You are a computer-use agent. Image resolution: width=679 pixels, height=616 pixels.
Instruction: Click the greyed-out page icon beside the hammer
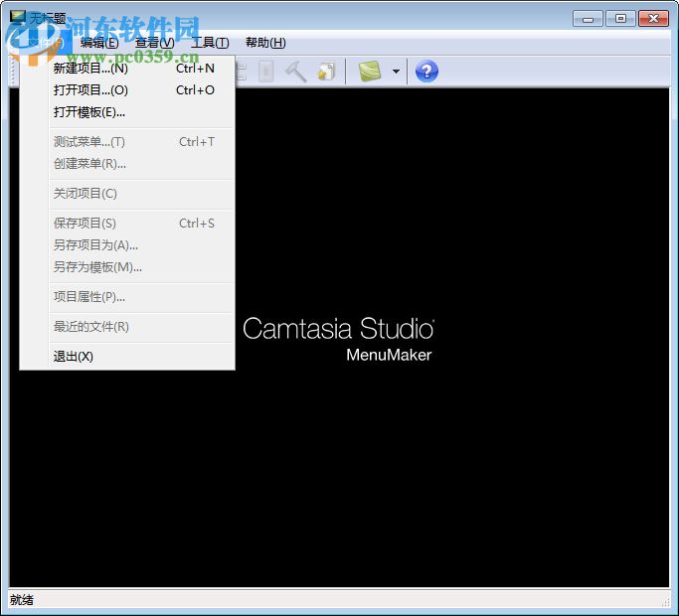(x=266, y=72)
